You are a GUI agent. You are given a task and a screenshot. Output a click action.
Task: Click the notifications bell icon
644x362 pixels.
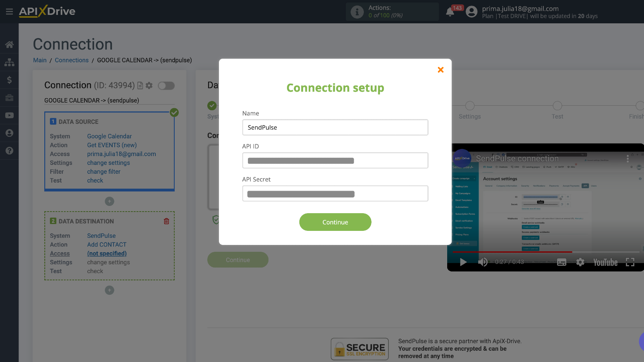click(450, 12)
